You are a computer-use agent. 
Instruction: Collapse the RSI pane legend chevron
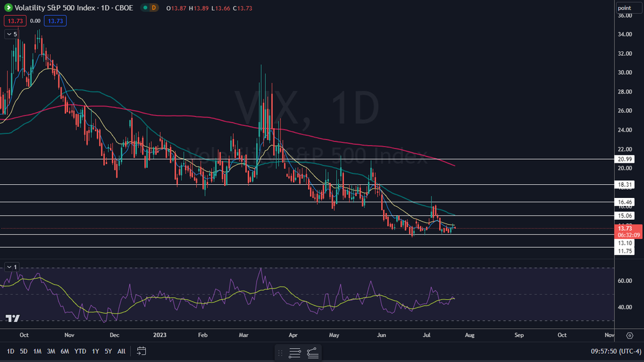(12, 267)
